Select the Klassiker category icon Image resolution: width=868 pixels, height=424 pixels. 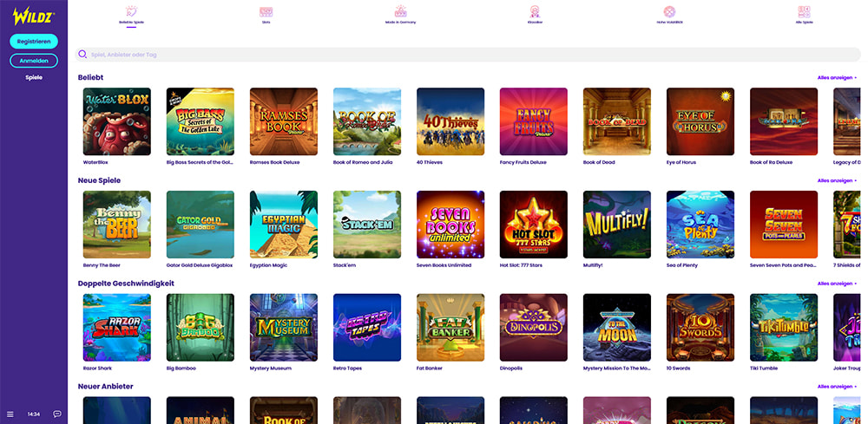pos(535,12)
